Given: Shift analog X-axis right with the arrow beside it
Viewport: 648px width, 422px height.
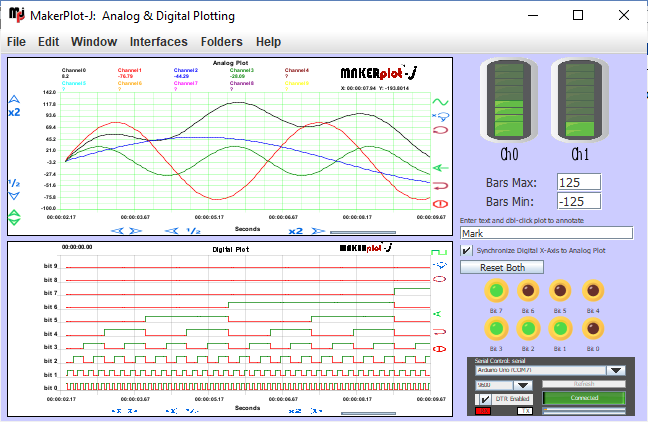Looking at the screenshot, I should coord(136,231).
